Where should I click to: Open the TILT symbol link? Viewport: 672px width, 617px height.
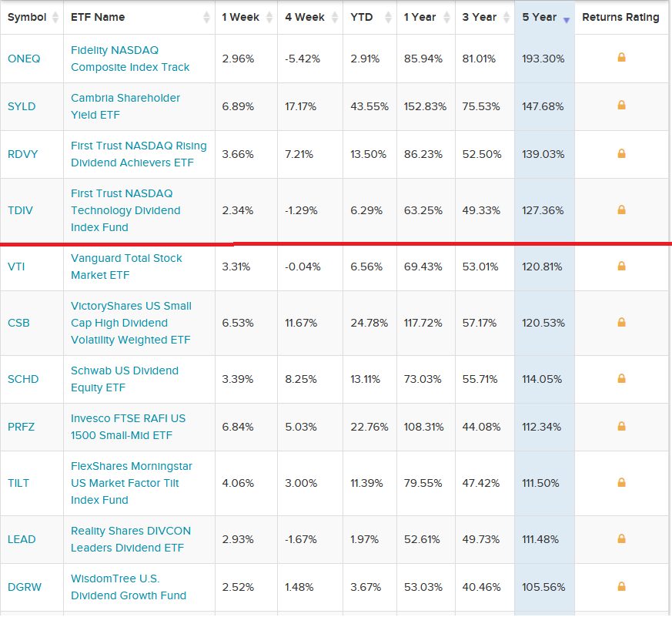[x=18, y=483]
